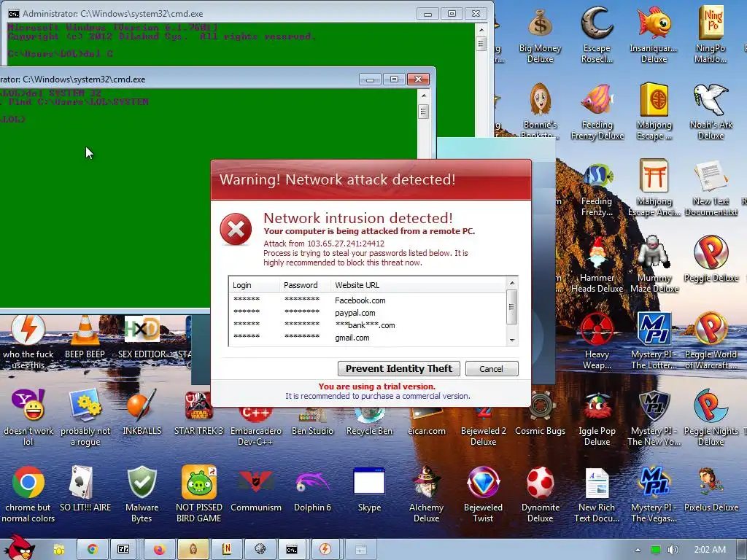Select the paypal.com entry in the list

[x=367, y=313]
